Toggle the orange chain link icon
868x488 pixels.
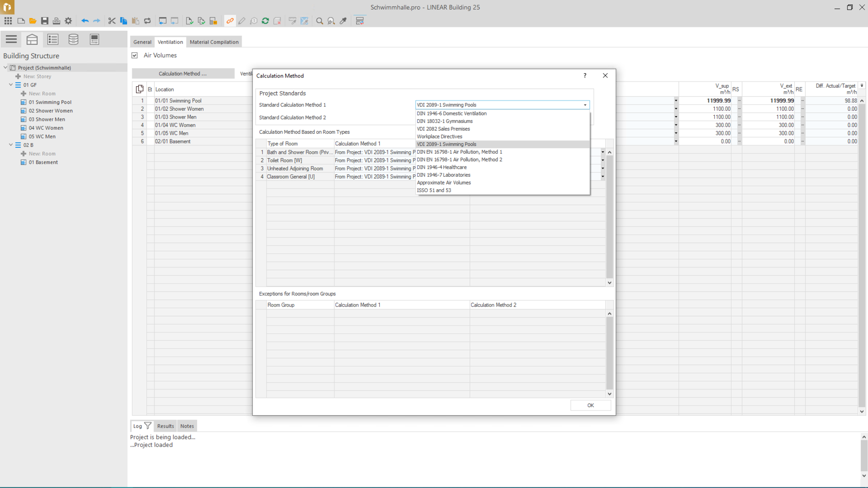pyautogui.click(x=230, y=21)
